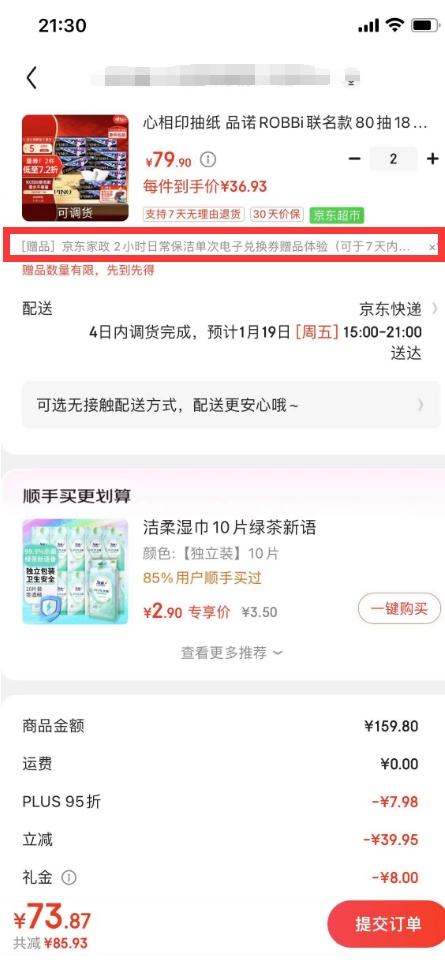Tap the info icon next to 礼金
Screen dimensions: 445x973
[69, 877]
